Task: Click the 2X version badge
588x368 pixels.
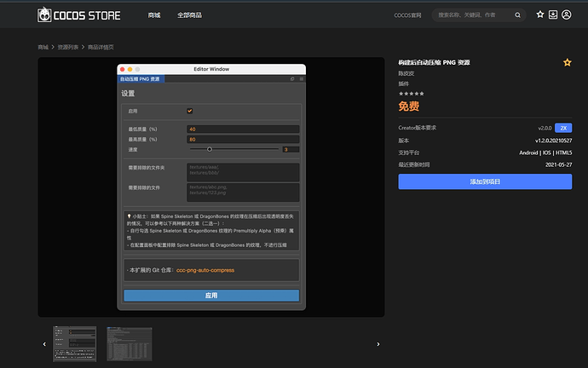Action: (x=563, y=128)
